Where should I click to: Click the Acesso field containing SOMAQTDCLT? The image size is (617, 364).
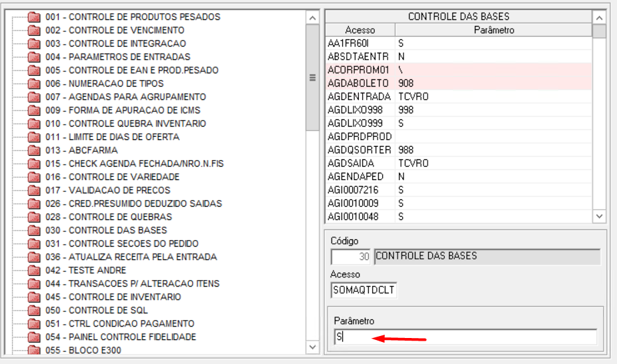click(x=364, y=291)
